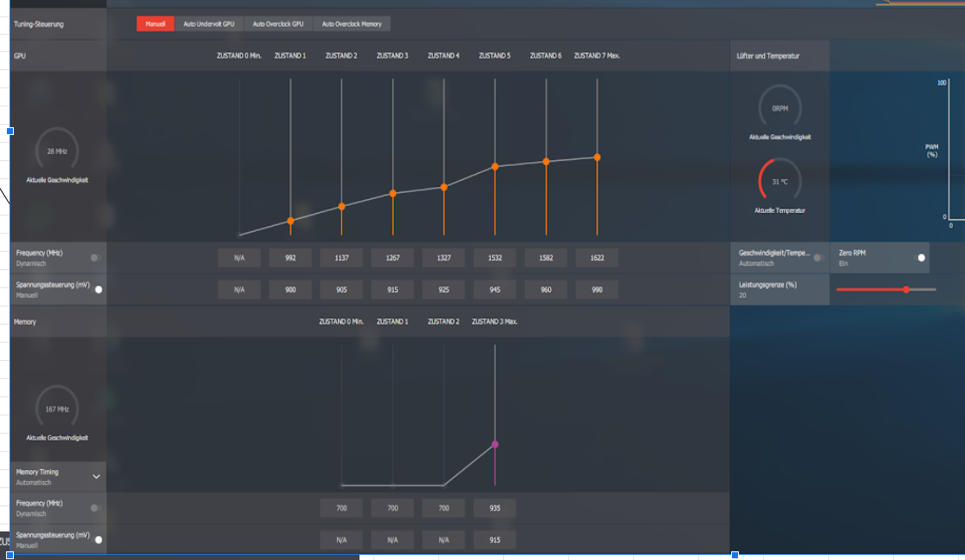Toggle Zero RPM switch
This screenshot has width=965, height=560.
click(920, 258)
